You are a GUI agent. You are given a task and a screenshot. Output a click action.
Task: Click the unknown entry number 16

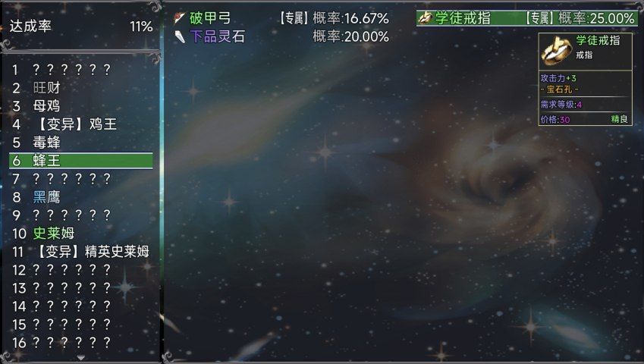pyautogui.click(x=81, y=342)
